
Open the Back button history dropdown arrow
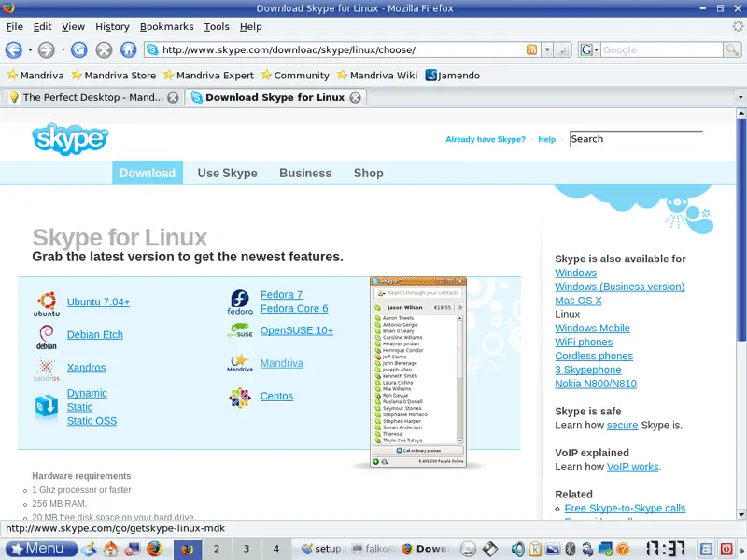[30, 49]
